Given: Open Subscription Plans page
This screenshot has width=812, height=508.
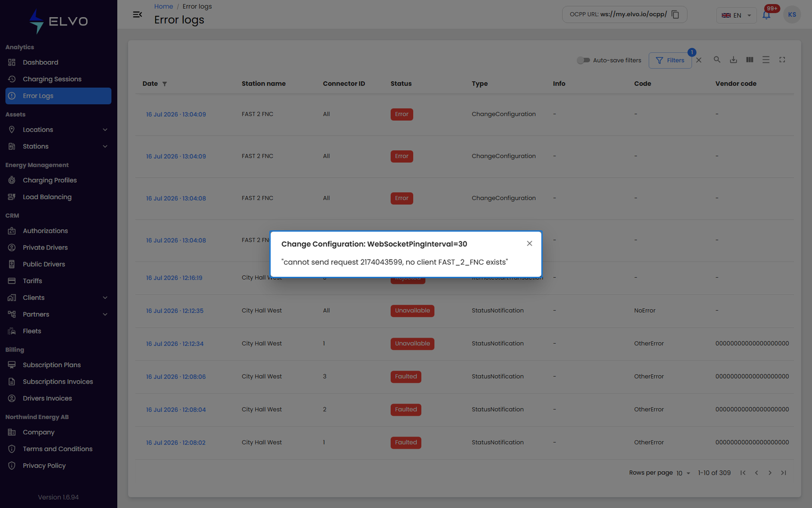Looking at the screenshot, I should pyautogui.click(x=58, y=365).
